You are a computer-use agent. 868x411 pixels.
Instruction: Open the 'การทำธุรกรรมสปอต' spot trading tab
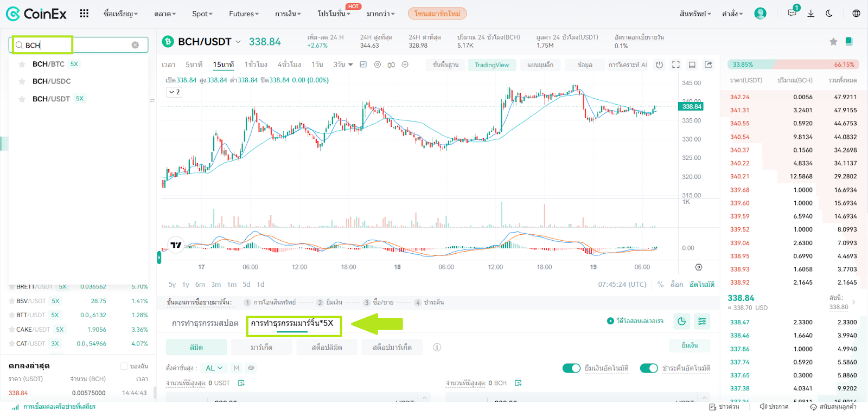205,323
